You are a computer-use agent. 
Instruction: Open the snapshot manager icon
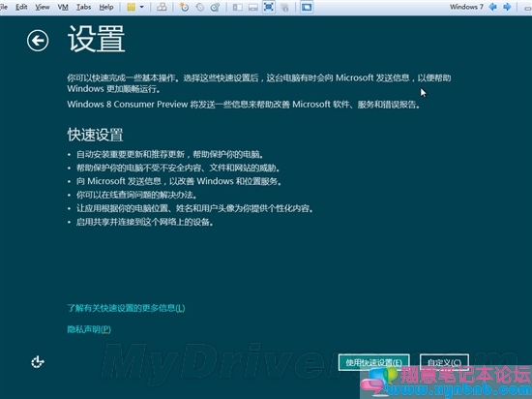click(x=215, y=7)
